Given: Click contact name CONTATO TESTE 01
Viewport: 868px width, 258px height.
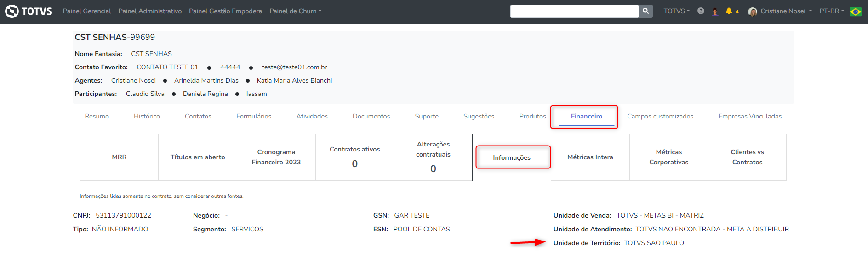Looking at the screenshot, I should click(x=167, y=67).
